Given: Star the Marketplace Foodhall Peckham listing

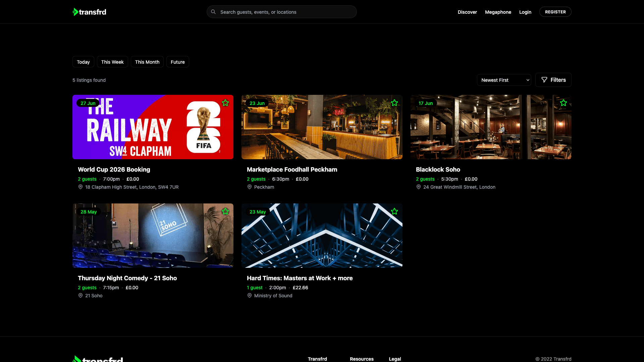Looking at the screenshot, I should 394,103.
